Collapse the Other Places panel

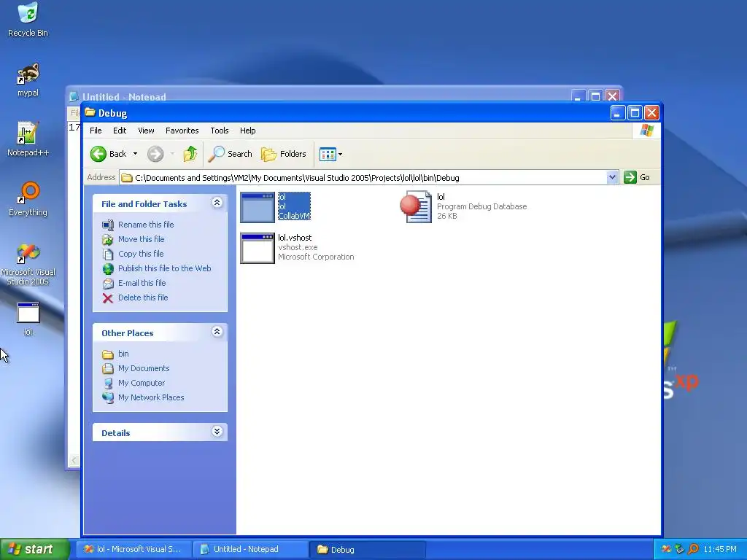[x=217, y=332]
